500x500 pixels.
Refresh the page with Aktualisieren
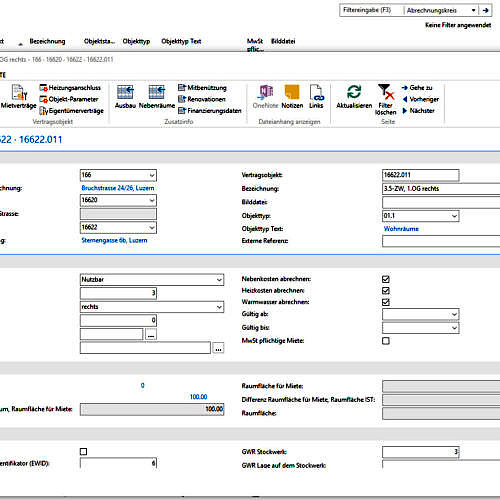tap(354, 97)
